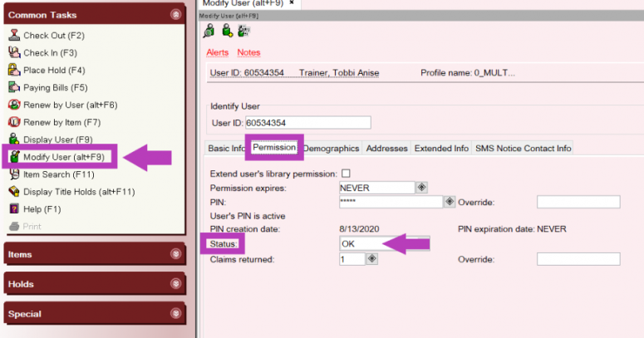Click the PIN Override field
Image resolution: width=644 pixels, height=338 pixels.
578,202
